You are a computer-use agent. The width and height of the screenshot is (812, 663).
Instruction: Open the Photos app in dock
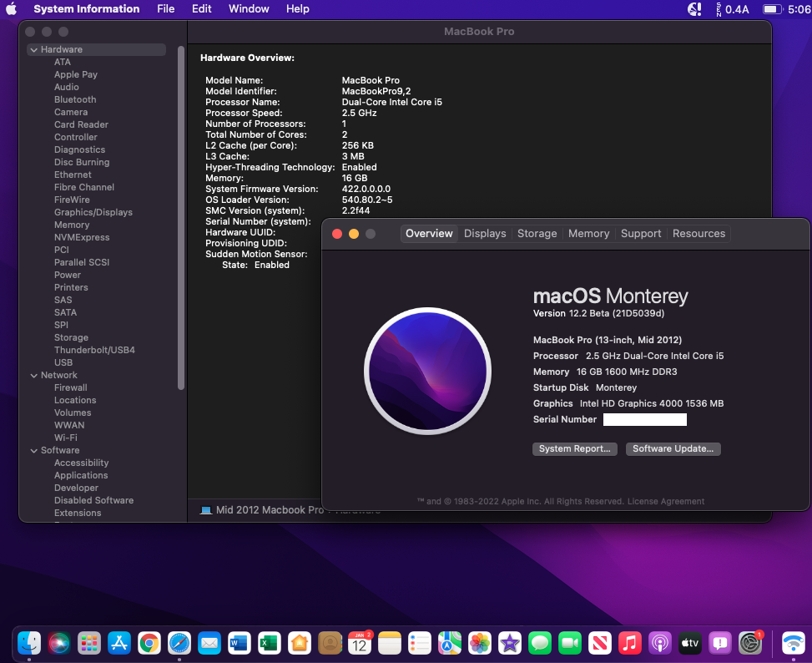[479, 643]
